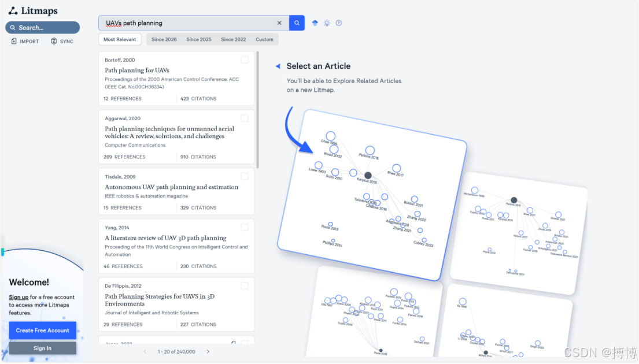639x364 pixels.
Task: Click 12 References on Bortoff article
Action: [x=122, y=99]
